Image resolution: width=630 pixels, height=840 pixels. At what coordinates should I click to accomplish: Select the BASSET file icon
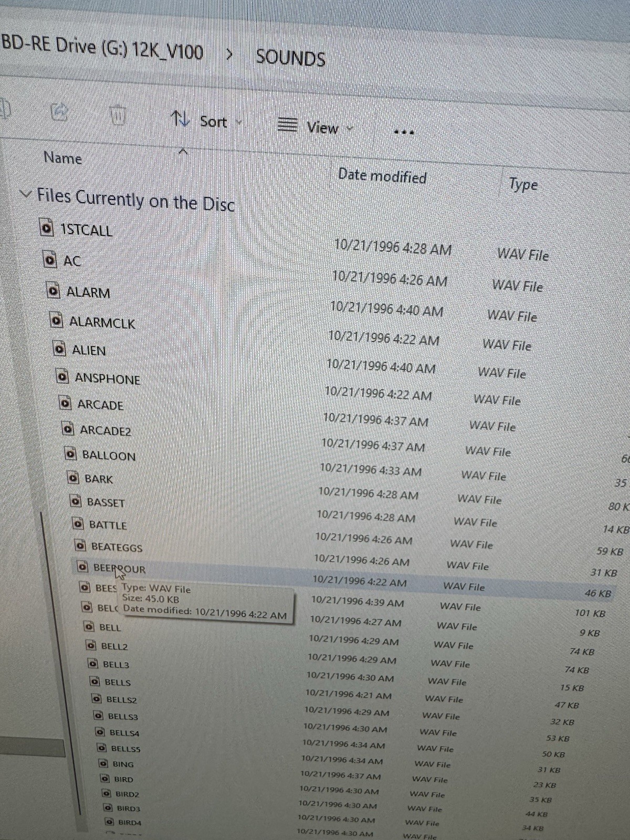point(76,501)
